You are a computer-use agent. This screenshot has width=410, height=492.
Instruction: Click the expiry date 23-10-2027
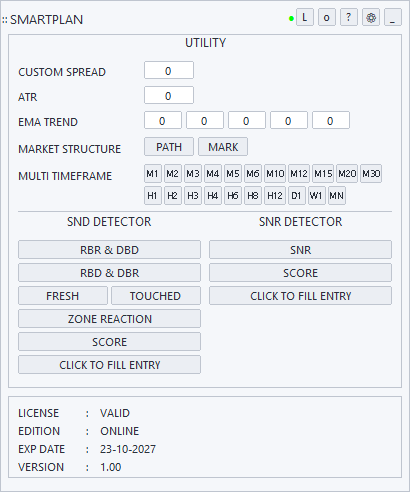[128, 449]
